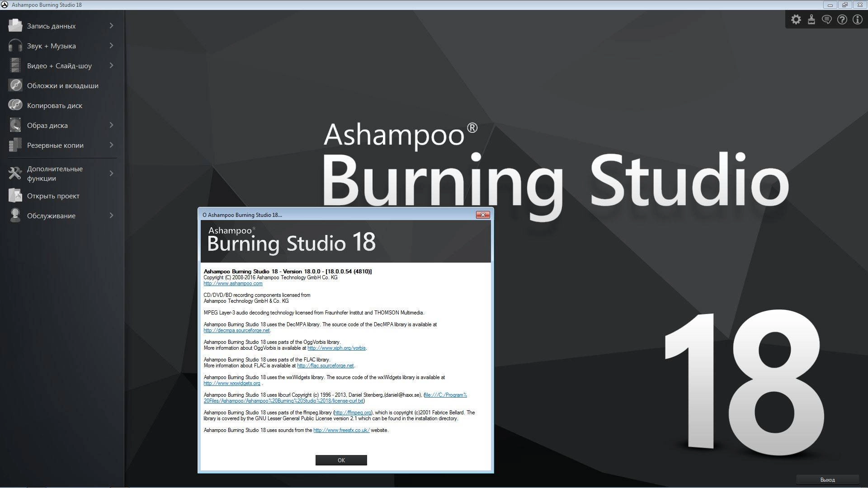The width and height of the screenshot is (868, 488).
Task: Select Резервные копии menu item
Action: [62, 145]
